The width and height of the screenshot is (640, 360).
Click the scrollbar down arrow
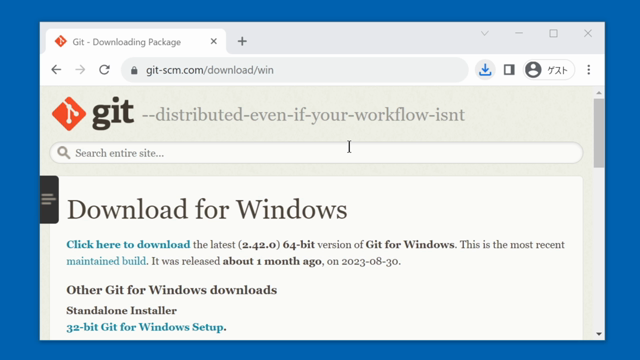(599, 334)
